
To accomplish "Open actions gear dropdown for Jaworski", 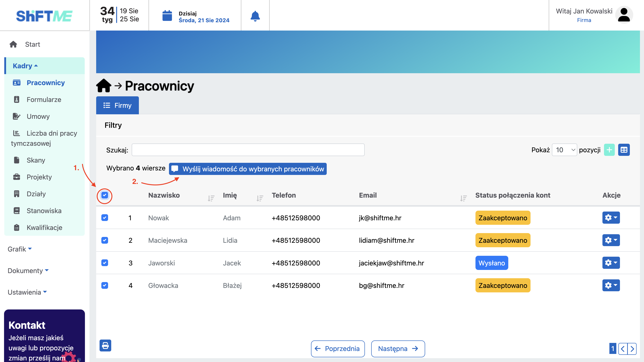I will coord(611,263).
